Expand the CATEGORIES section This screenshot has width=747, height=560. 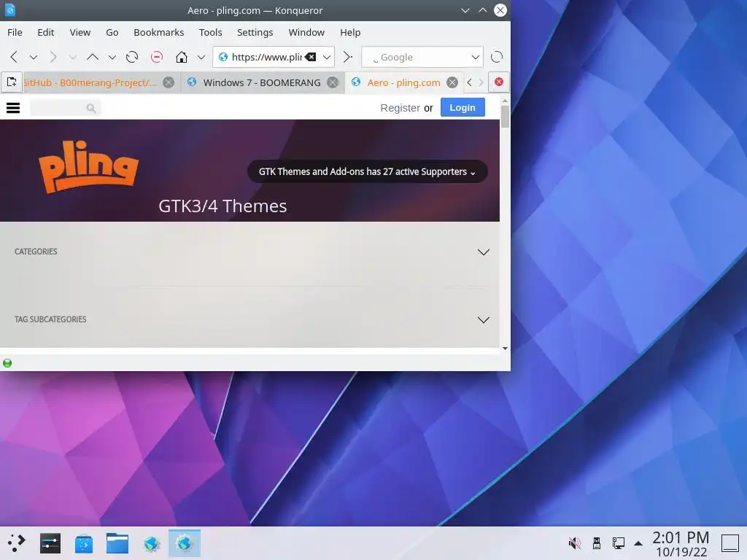pyautogui.click(x=484, y=252)
